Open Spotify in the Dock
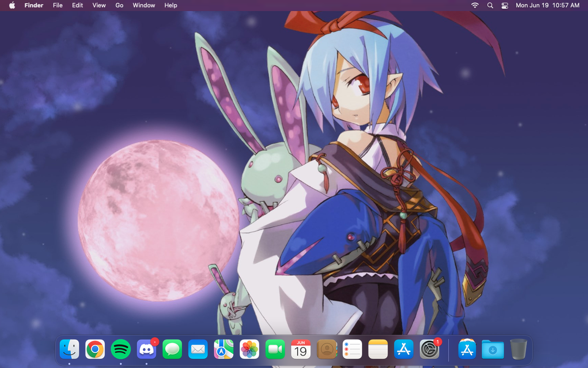The height and width of the screenshot is (368, 588). click(121, 350)
